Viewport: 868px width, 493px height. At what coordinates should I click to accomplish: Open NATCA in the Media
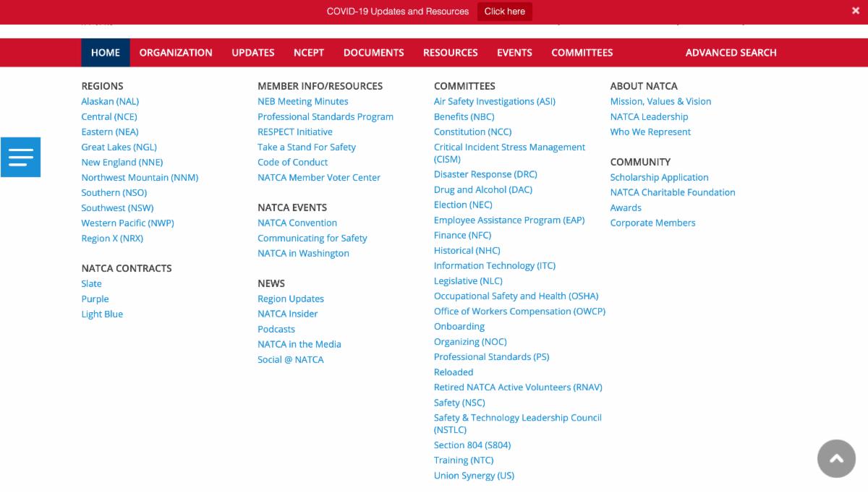tap(299, 344)
